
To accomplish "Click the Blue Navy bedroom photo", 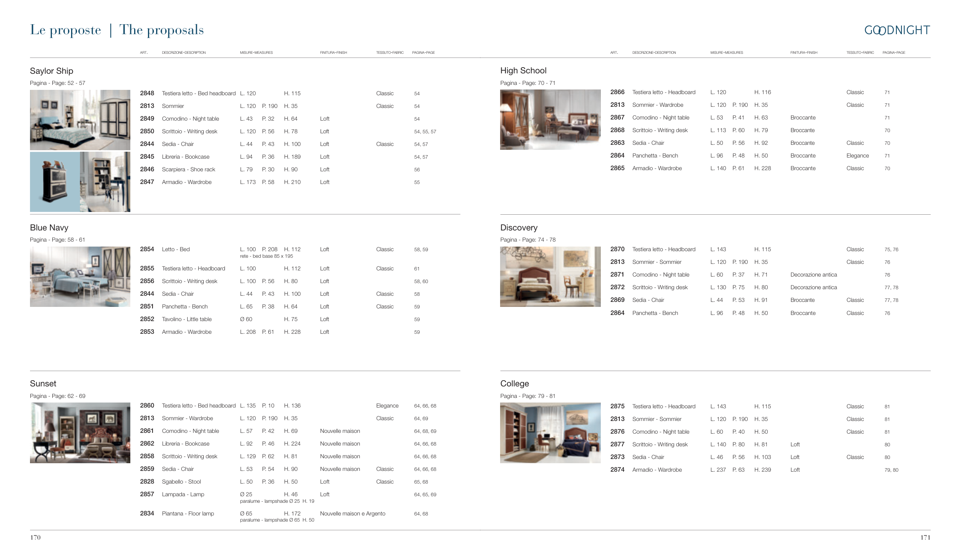I will pos(80,277).
